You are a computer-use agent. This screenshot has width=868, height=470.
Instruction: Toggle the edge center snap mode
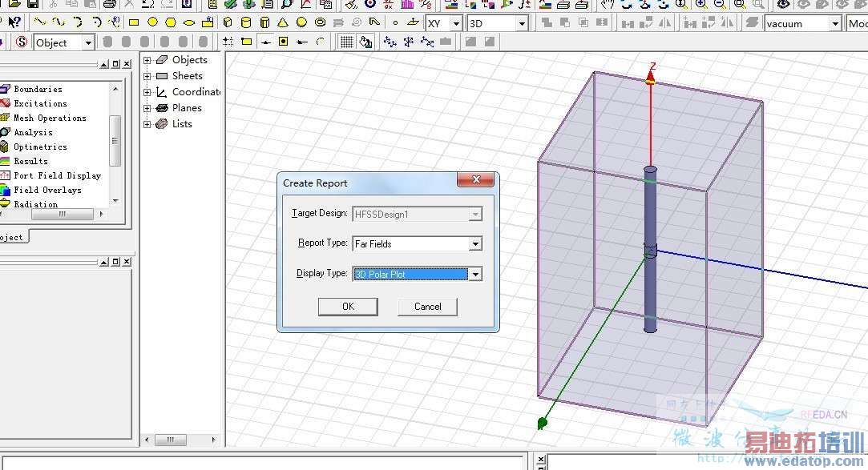265,42
